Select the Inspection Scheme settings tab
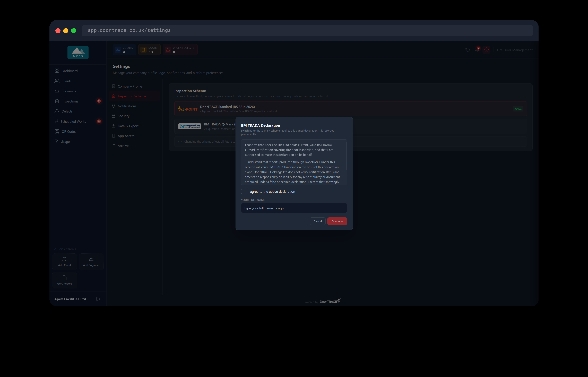 [135, 96]
